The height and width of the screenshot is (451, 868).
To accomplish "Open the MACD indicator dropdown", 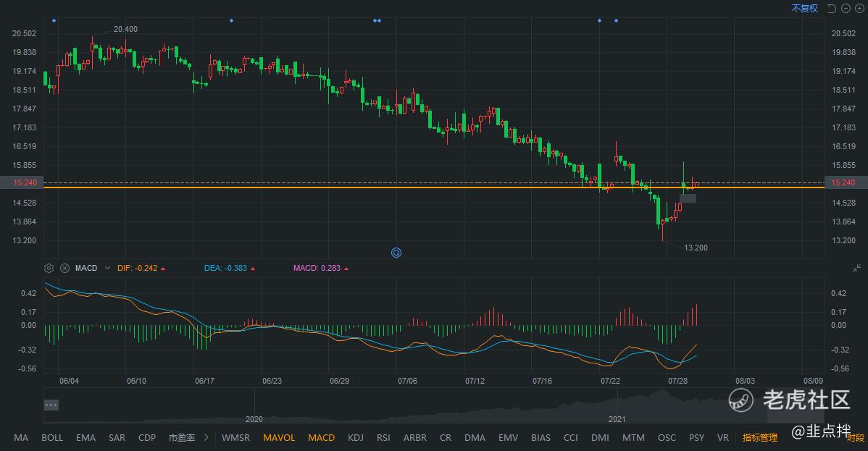I will tap(108, 268).
